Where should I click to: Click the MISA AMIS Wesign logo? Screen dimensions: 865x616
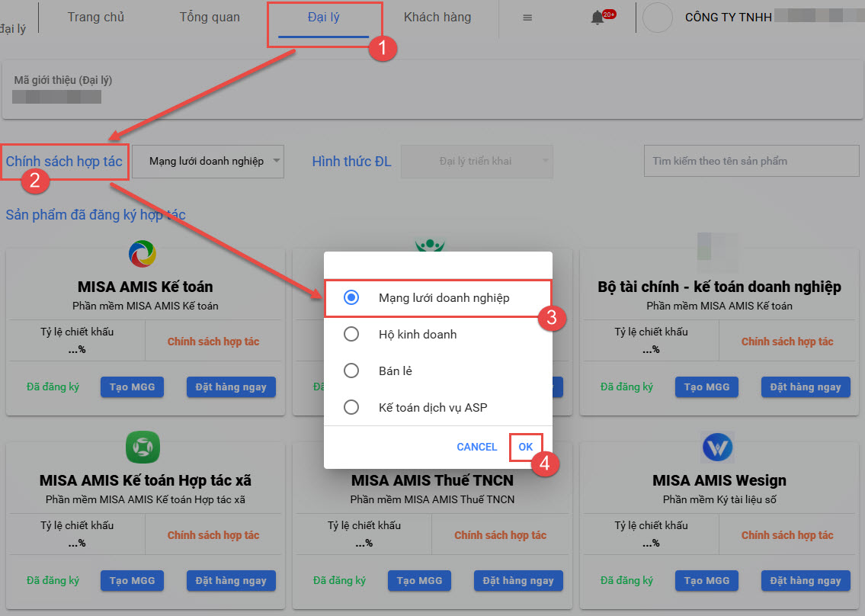coord(718,447)
